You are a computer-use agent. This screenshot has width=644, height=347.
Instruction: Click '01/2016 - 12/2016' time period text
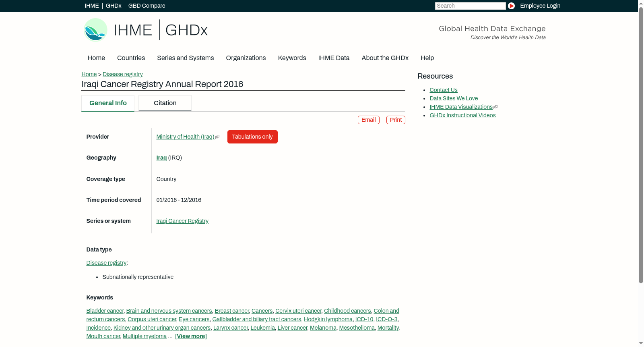click(179, 200)
